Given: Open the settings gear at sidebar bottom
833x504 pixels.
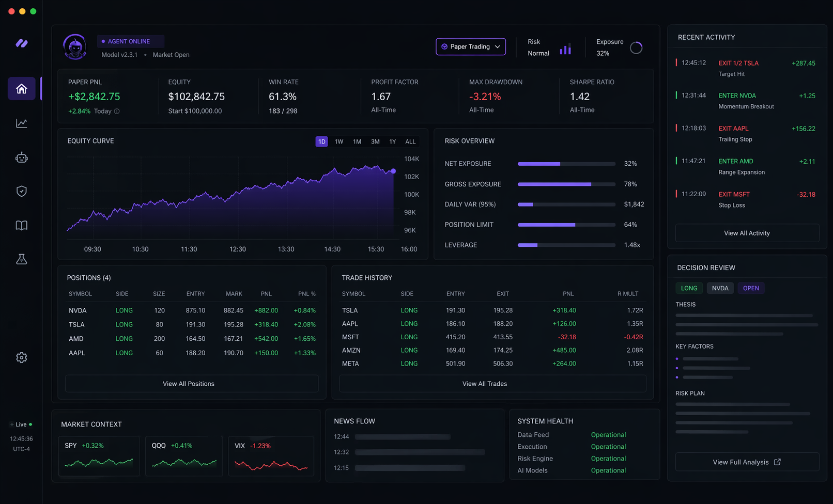Looking at the screenshot, I should tap(21, 357).
